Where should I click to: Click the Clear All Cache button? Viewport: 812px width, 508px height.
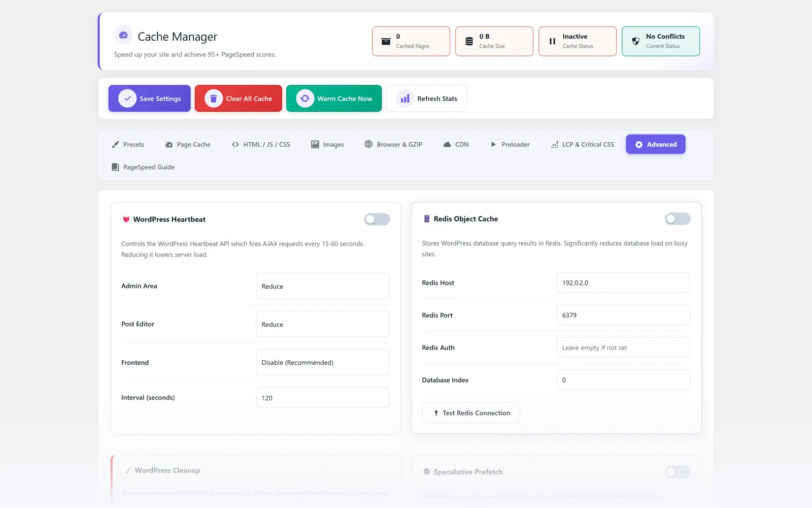[239, 99]
